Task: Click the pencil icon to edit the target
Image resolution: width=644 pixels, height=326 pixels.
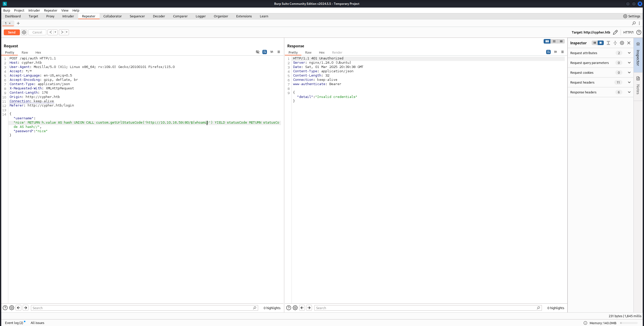Action: click(x=615, y=32)
